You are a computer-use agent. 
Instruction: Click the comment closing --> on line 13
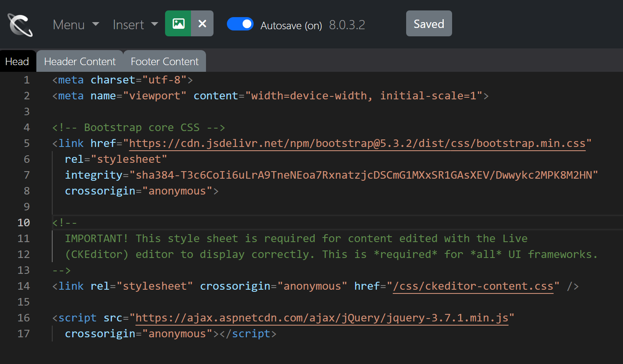click(61, 270)
